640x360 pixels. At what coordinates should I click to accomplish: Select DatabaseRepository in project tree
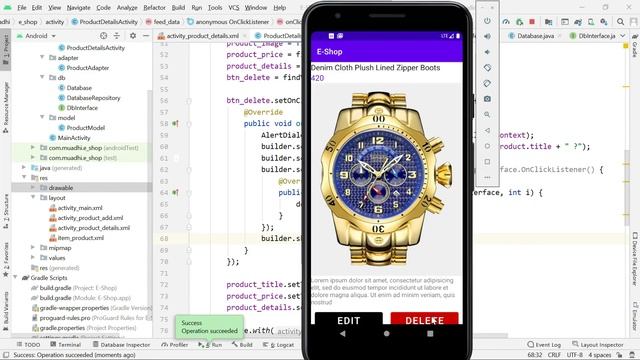coord(89,98)
